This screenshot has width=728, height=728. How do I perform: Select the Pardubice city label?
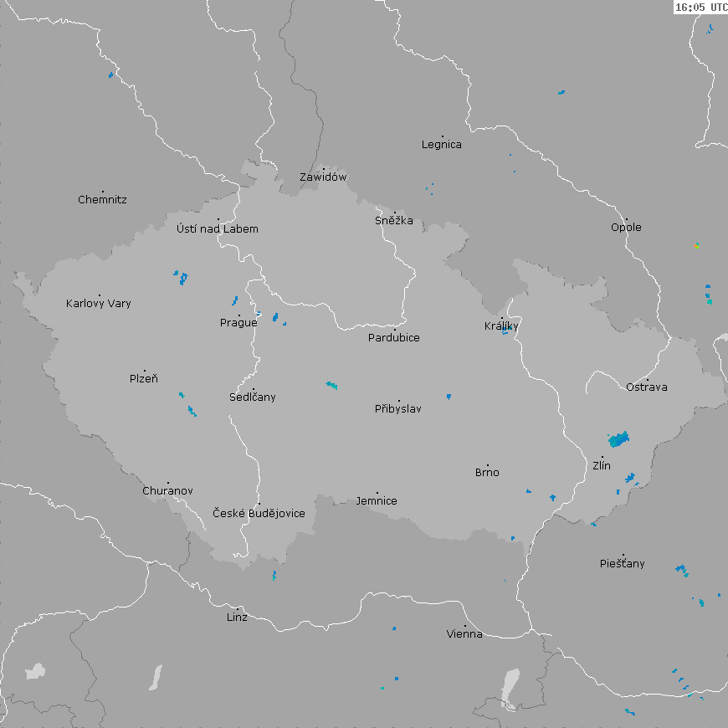pyautogui.click(x=394, y=338)
